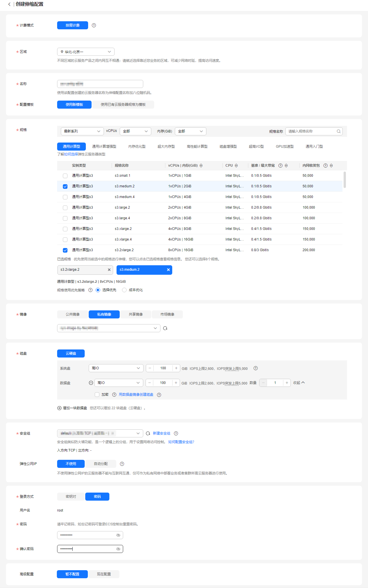The image size is (368, 588).
Task: Select 自动分配 for 弹性公网IP
Action: click(x=101, y=464)
